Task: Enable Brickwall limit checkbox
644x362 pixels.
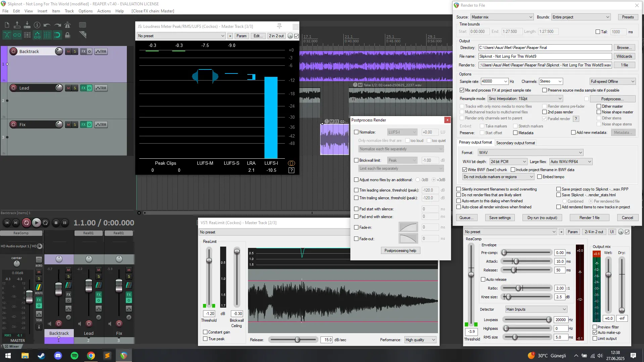Action: [356, 160]
